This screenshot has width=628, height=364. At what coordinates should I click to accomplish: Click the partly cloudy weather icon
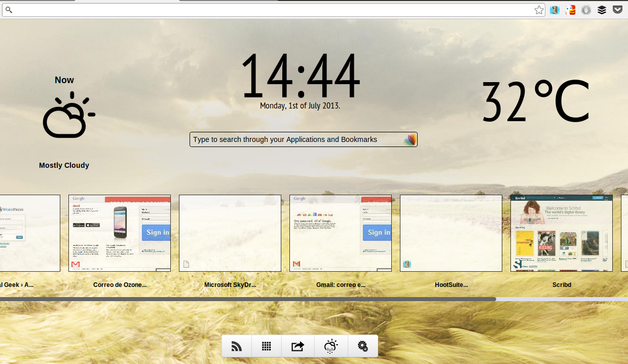point(69,115)
